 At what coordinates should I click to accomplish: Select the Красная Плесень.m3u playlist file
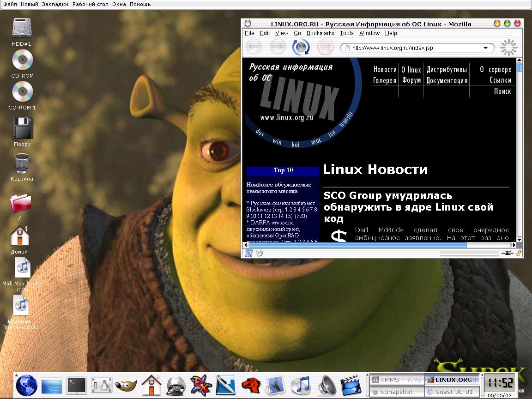pyautogui.click(x=21, y=313)
